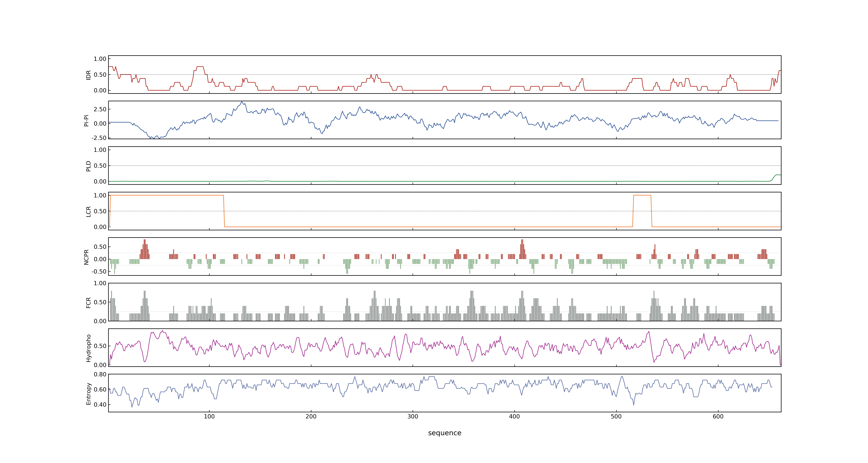Click the 0.80 tick of the Entropy panel
This screenshot has width=868, height=463.
click(100, 374)
